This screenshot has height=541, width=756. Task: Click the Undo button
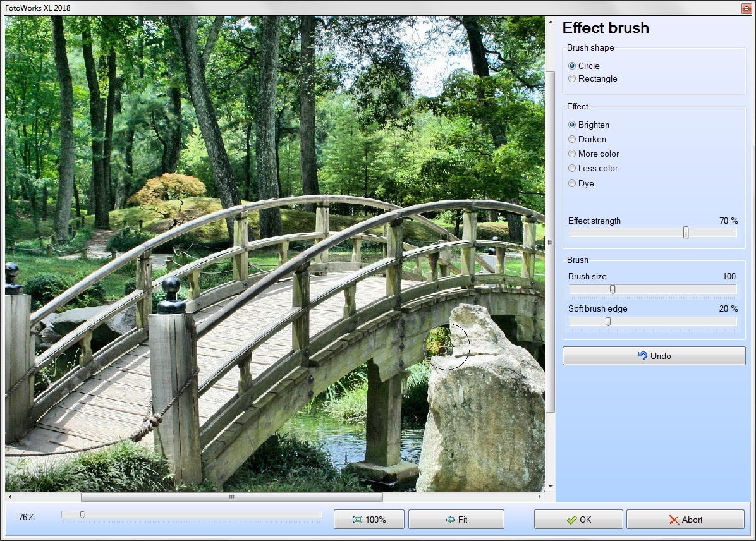coord(654,356)
